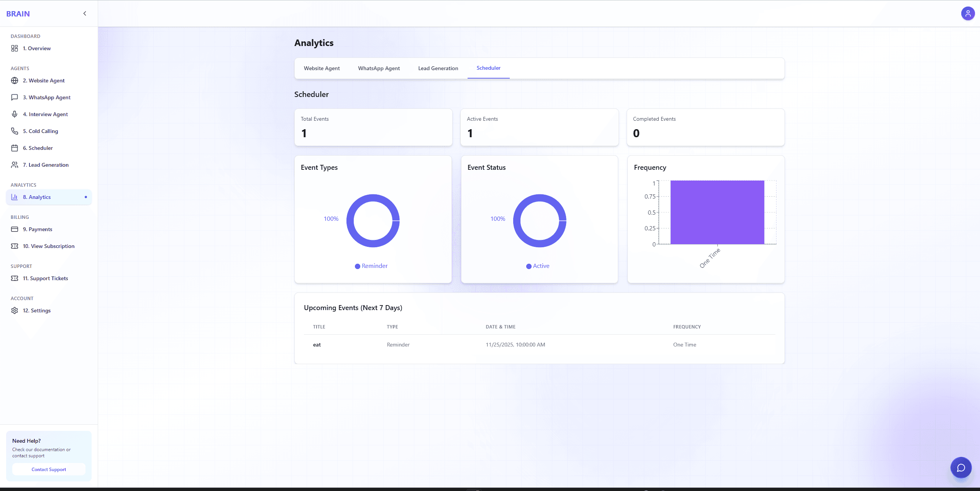Click the 100% label in Event Status

tap(497, 219)
